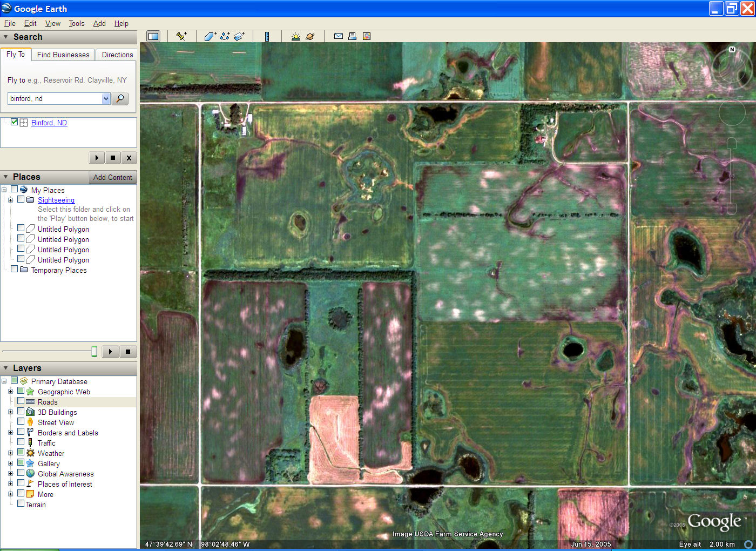756x551 pixels.
Task: Collapse the Primary Database tree node
Action: (4, 381)
